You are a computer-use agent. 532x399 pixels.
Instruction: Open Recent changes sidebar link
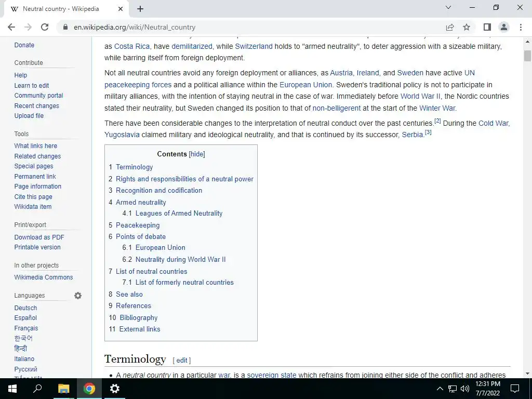pos(37,106)
